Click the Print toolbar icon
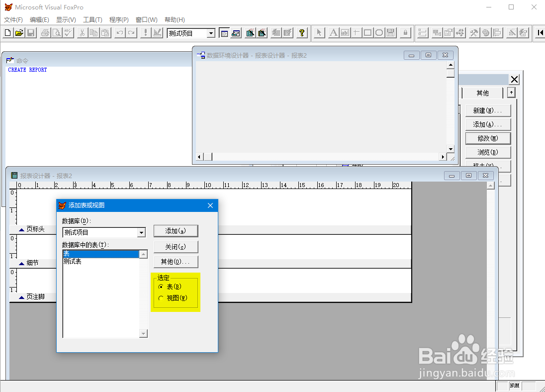Image resolution: width=545 pixels, height=392 pixels. pyautogui.click(x=45, y=33)
